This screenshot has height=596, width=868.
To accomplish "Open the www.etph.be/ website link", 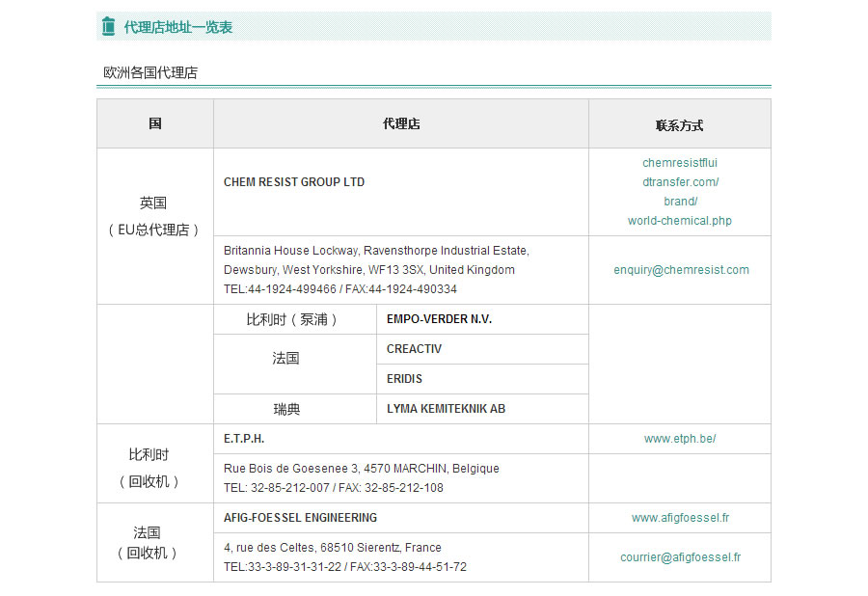I will click(680, 438).
